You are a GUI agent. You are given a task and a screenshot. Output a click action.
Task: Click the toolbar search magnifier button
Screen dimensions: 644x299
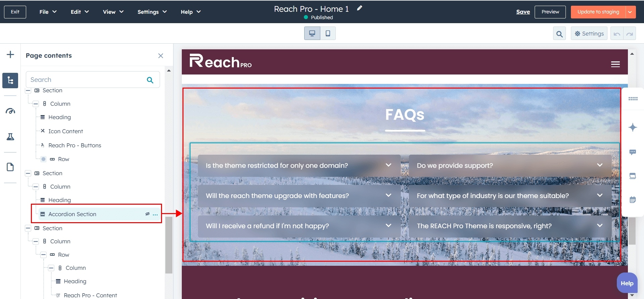point(559,34)
